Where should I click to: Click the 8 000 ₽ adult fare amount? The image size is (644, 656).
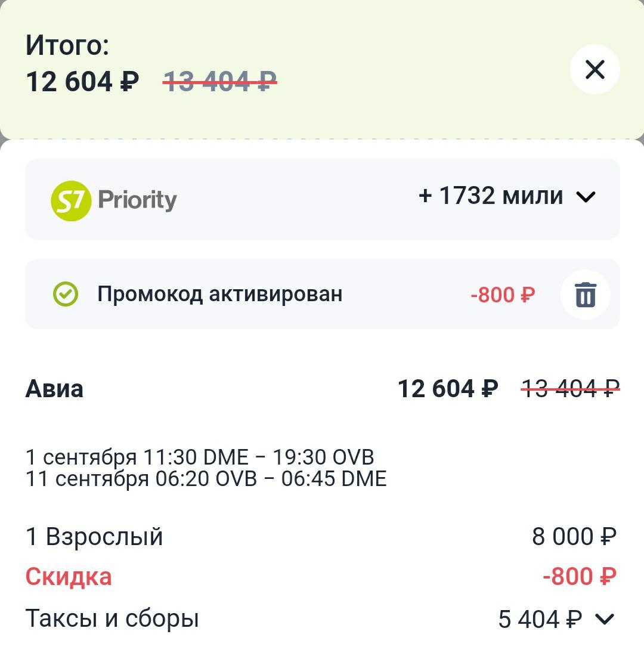(574, 536)
